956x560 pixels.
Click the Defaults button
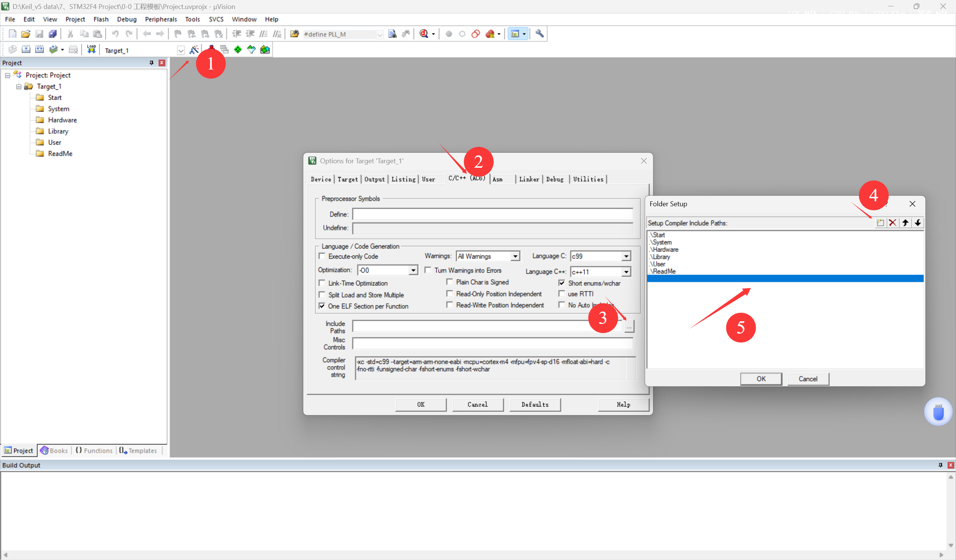535,405
